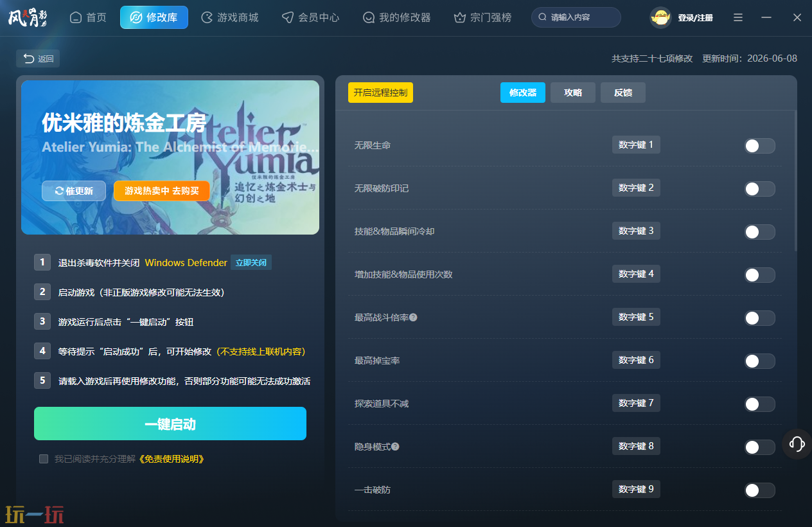Click hotkey 数字键 4 button
The height and width of the screenshot is (527, 812).
(x=636, y=274)
